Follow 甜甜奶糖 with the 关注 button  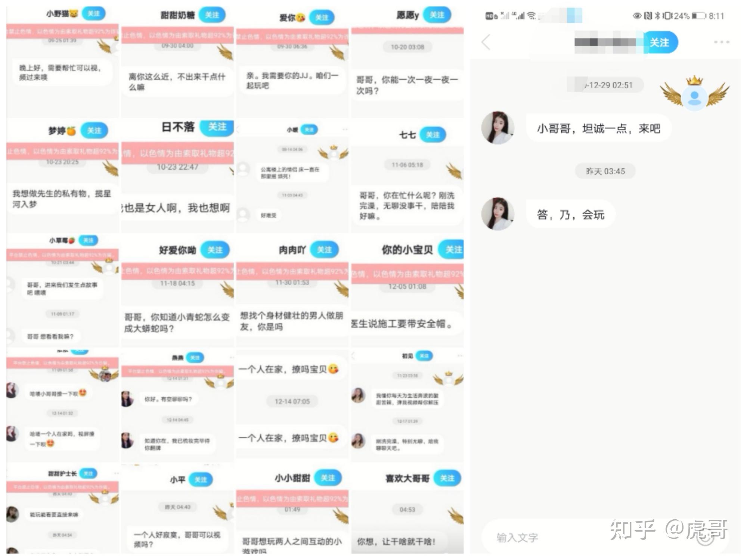click(x=212, y=15)
